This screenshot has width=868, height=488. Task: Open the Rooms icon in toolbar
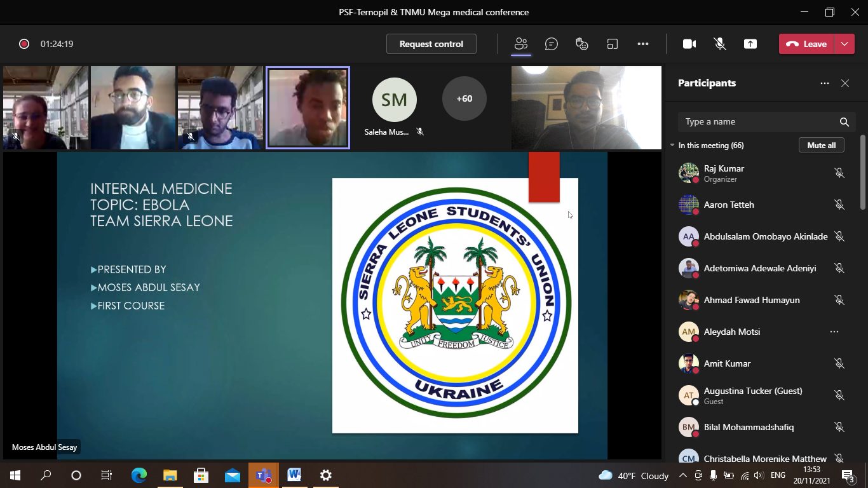[x=613, y=44]
